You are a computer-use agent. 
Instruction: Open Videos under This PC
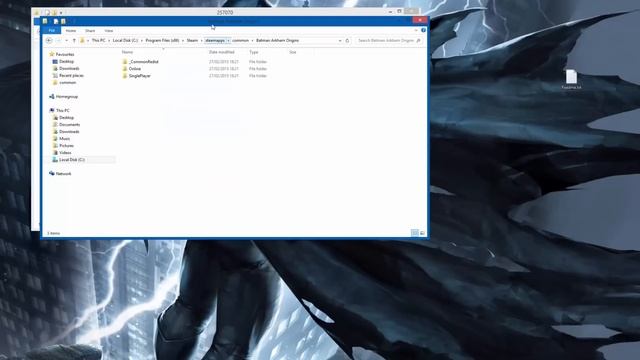(x=65, y=152)
